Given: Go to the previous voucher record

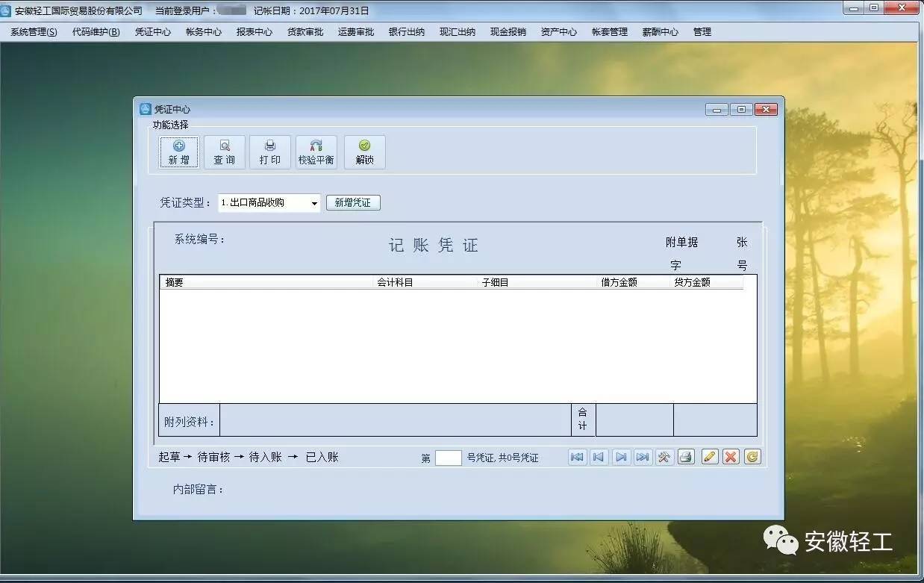Looking at the screenshot, I should tap(599, 457).
